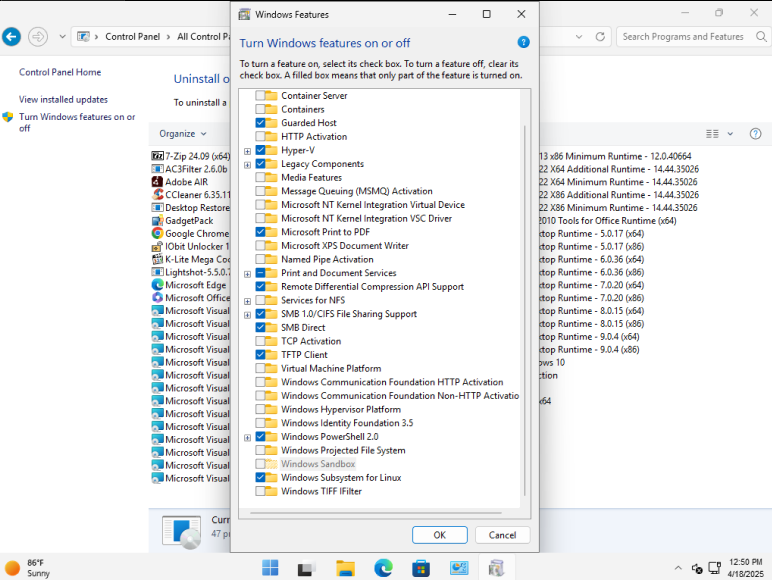Screen dimensions: 772x580
Task: Click the 7-Zip 24.09 program icon
Action: tap(158, 156)
